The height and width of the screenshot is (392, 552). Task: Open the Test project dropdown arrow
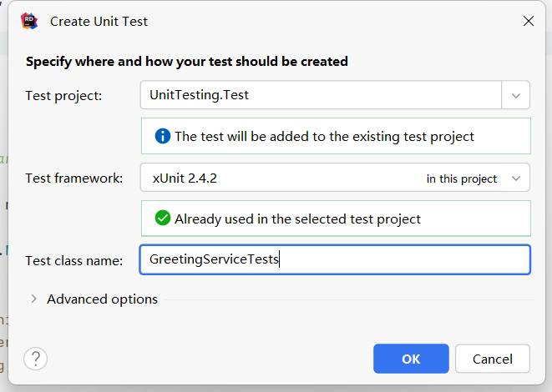coord(516,95)
